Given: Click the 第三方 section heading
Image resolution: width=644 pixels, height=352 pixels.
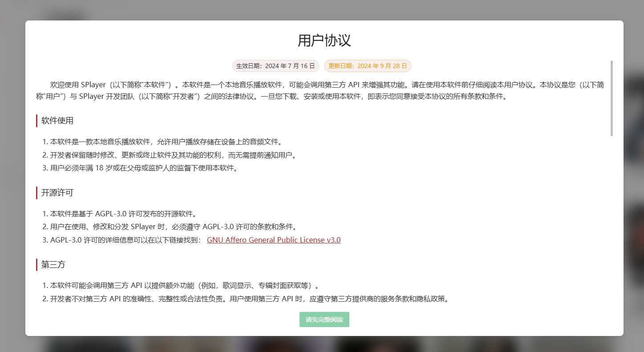Looking at the screenshot, I should pos(53,264).
